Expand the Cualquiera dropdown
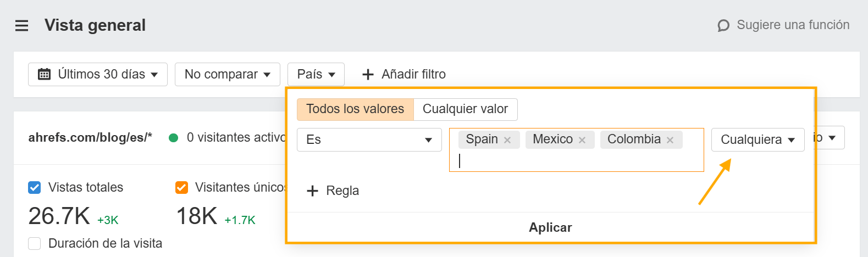Screen dimensions: 868x257 [758, 139]
